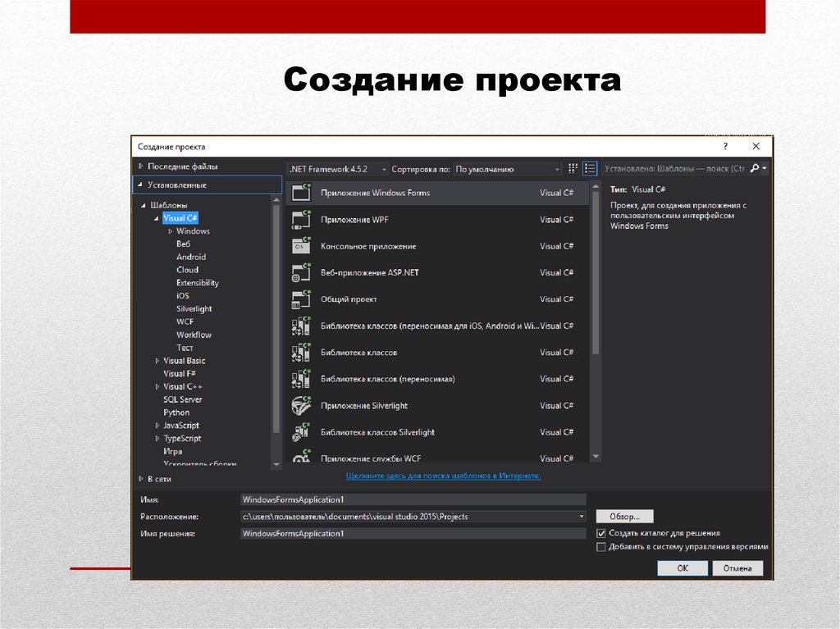Enable Добавить в систему управления версиями
The height and width of the screenshot is (629, 840).
click(x=601, y=547)
